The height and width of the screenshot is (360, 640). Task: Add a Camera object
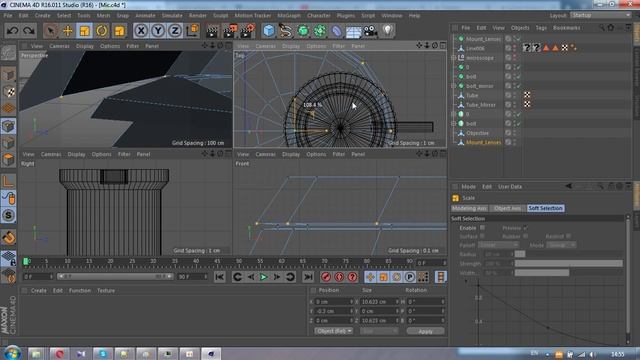pos(371,31)
